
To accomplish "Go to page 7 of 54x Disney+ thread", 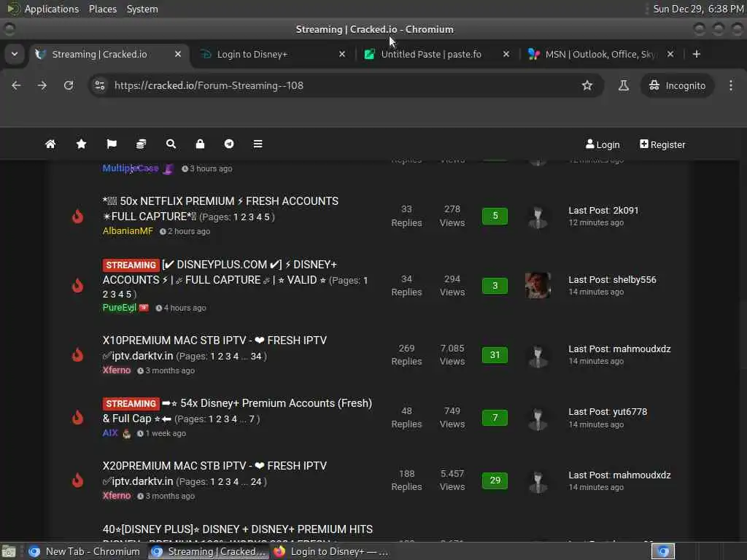I will point(252,419).
